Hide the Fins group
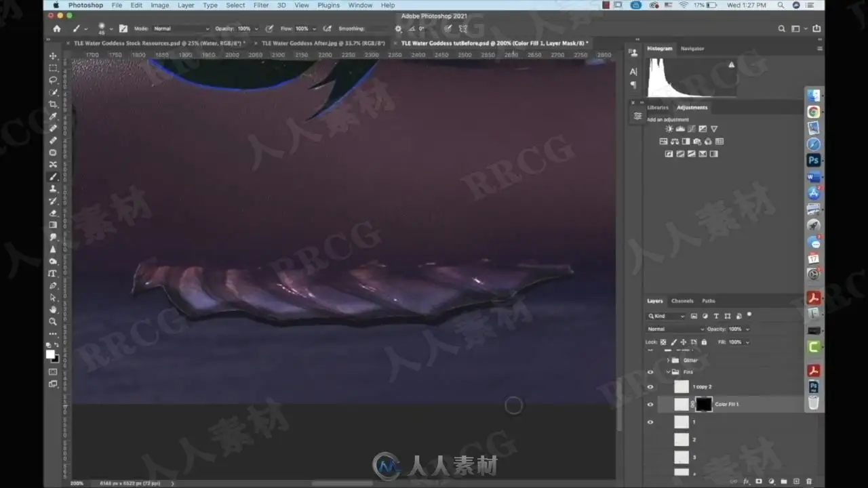This screenshot has width=868, height=488. point(650,372)
